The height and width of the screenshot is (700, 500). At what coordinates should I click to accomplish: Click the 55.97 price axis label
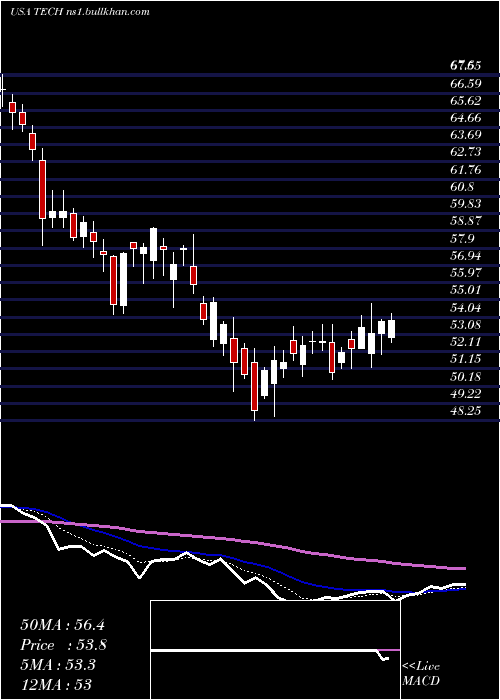pos(466,273)
